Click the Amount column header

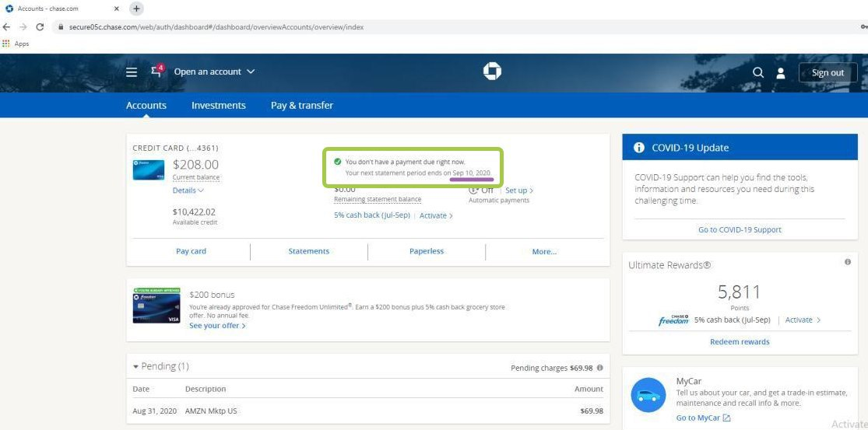[589, 389]
